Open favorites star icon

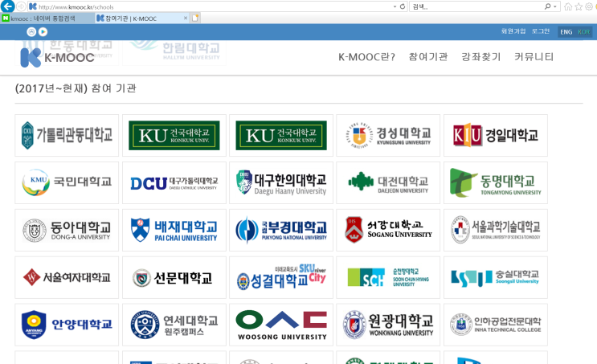[579, 6]
